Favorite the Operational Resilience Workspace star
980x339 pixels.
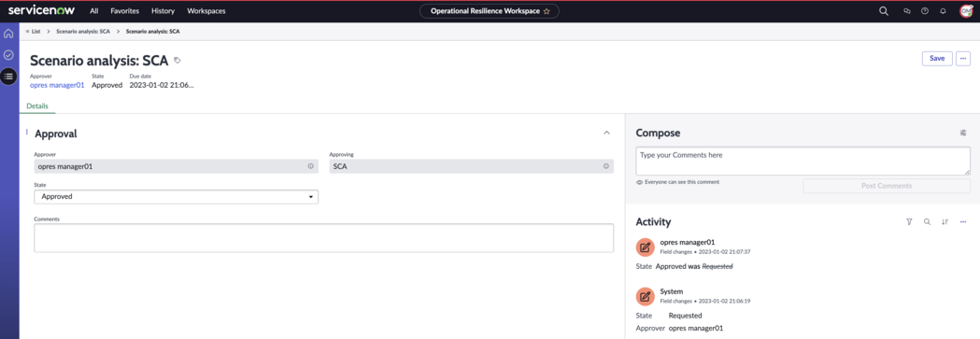coord(547,11)
